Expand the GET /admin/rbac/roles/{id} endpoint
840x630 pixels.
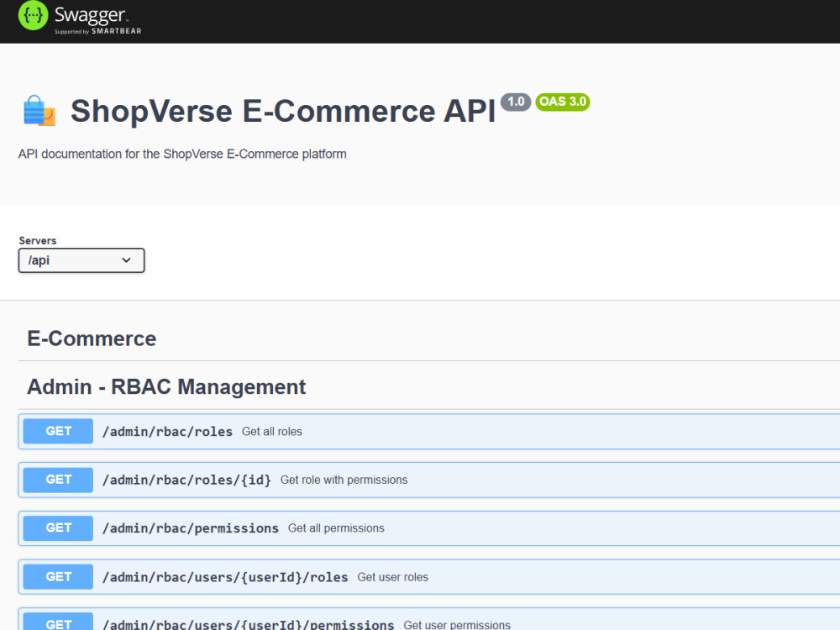[429, 480]
